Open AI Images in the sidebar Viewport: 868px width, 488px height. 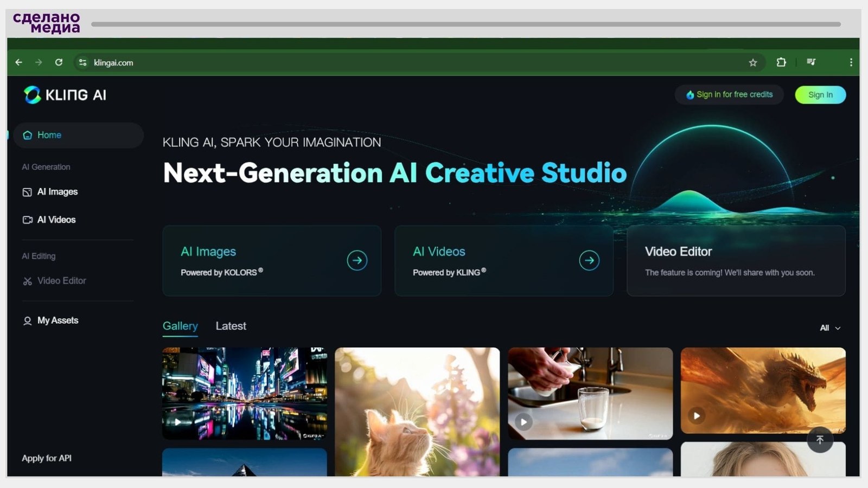50,192
